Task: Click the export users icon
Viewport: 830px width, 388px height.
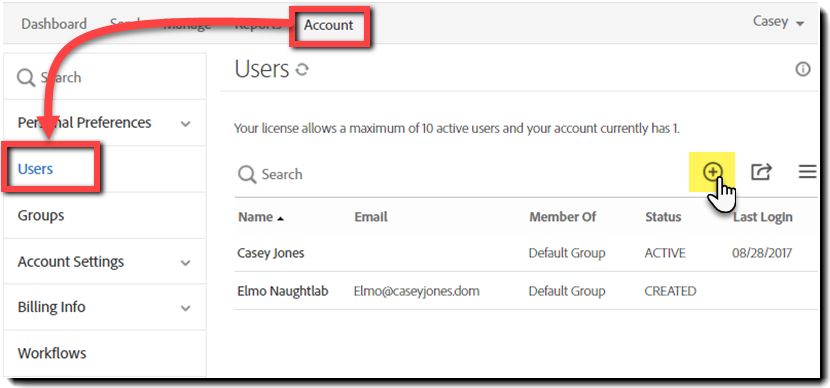Action: (x=761, y=172)
